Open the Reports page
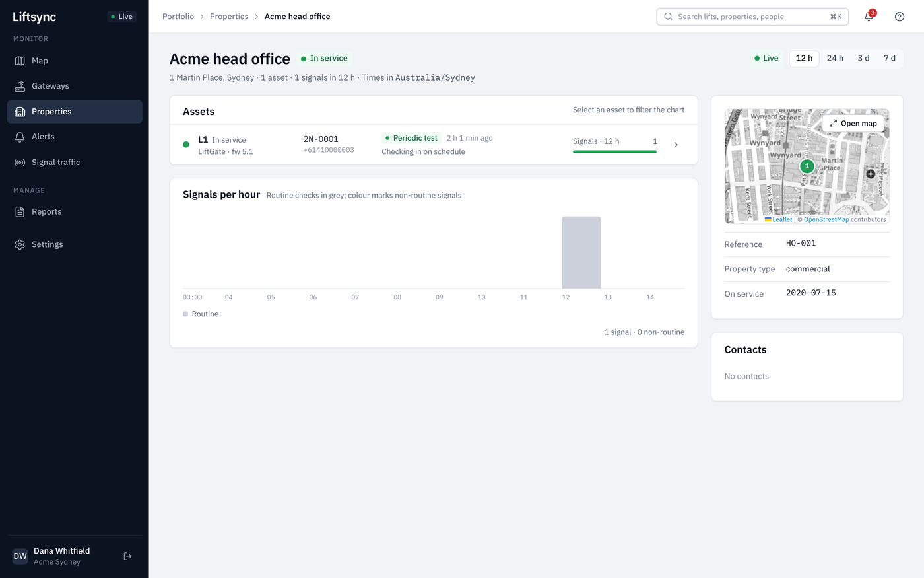The image size is (924, 578). tap(75, 211)
